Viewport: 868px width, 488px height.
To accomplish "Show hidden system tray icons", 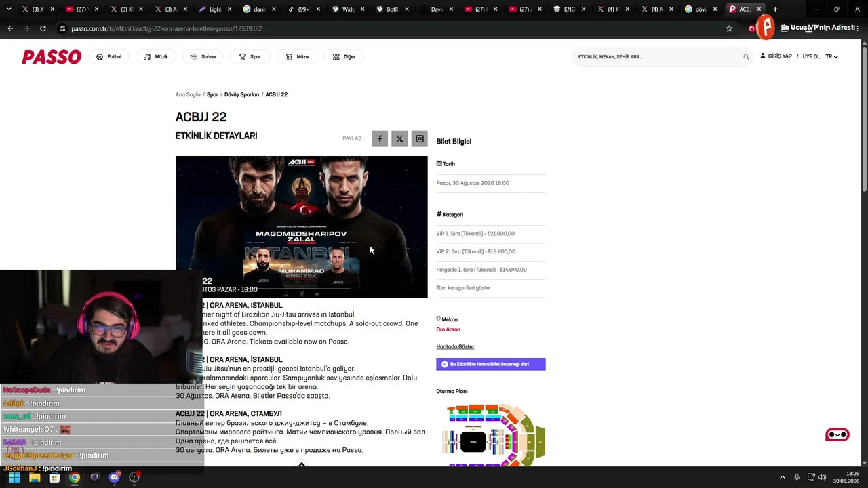I will pos(783,477).
